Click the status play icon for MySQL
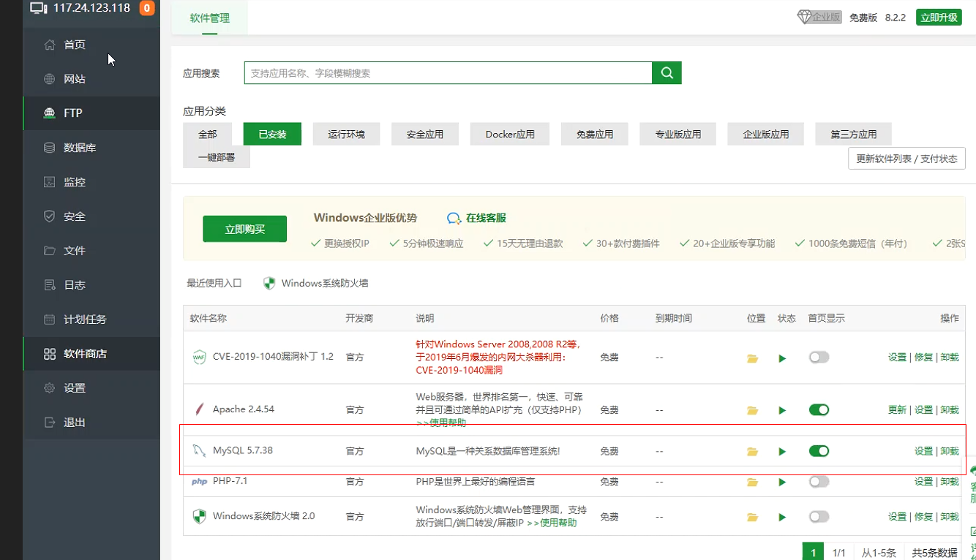 (782, 452)
